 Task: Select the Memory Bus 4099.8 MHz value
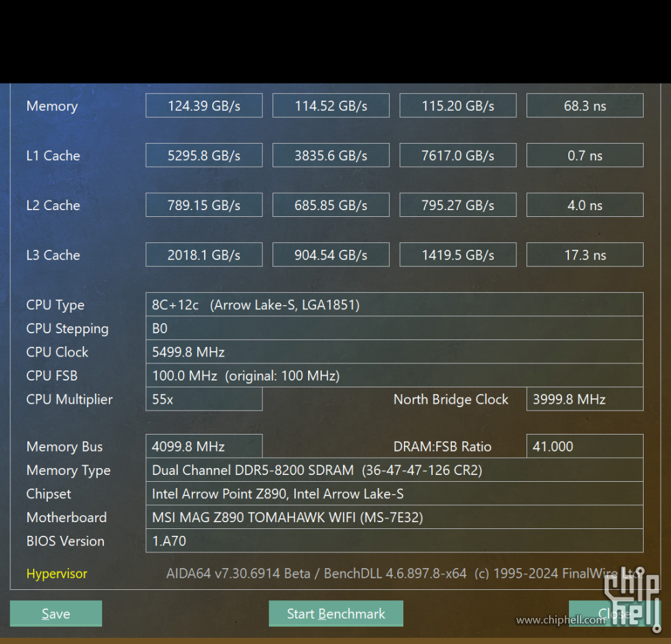coord(204,446)
